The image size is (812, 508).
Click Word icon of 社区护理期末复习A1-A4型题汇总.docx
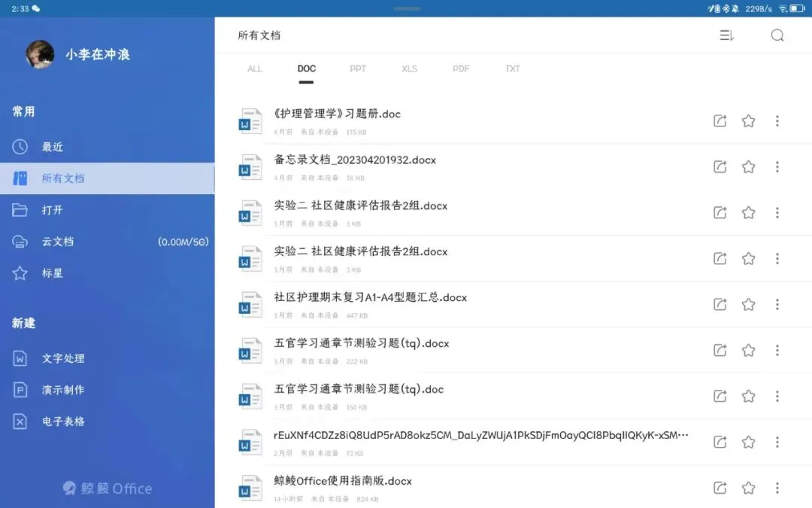coord(250,304)
